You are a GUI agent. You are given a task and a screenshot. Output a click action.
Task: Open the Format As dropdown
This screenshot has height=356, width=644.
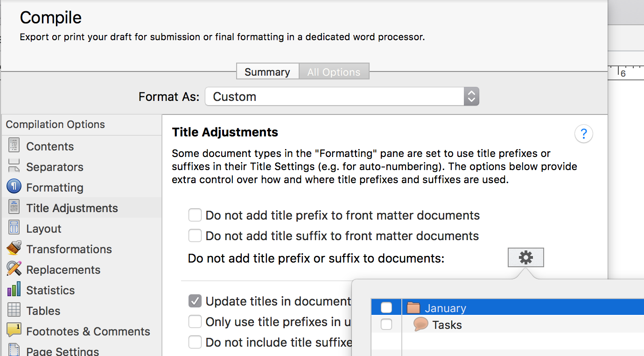[342, 97]
